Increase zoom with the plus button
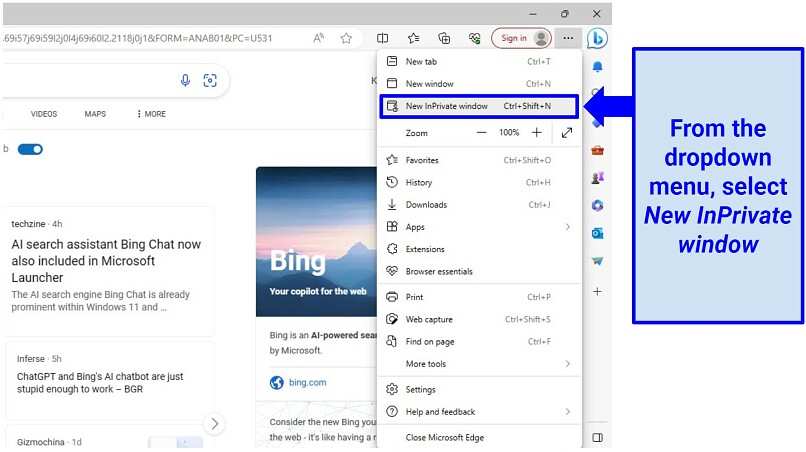Screen dimensions: 806x452 click(537, 132)
